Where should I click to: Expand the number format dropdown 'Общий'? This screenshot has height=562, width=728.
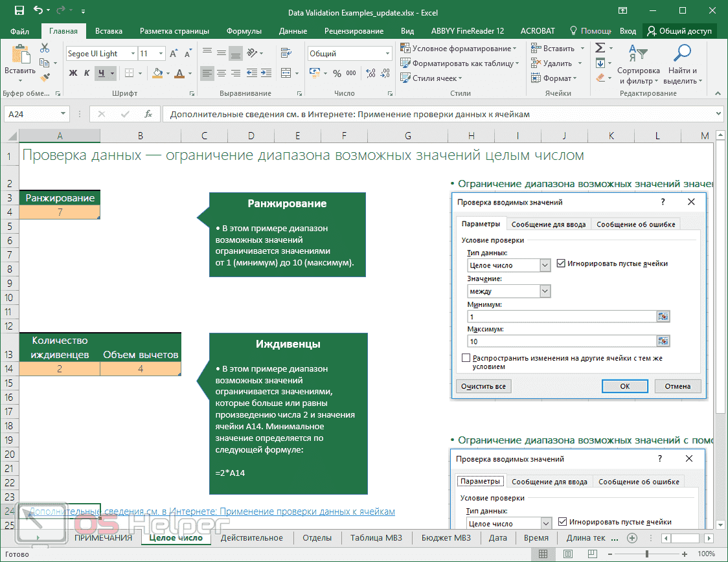pos(387,54)
